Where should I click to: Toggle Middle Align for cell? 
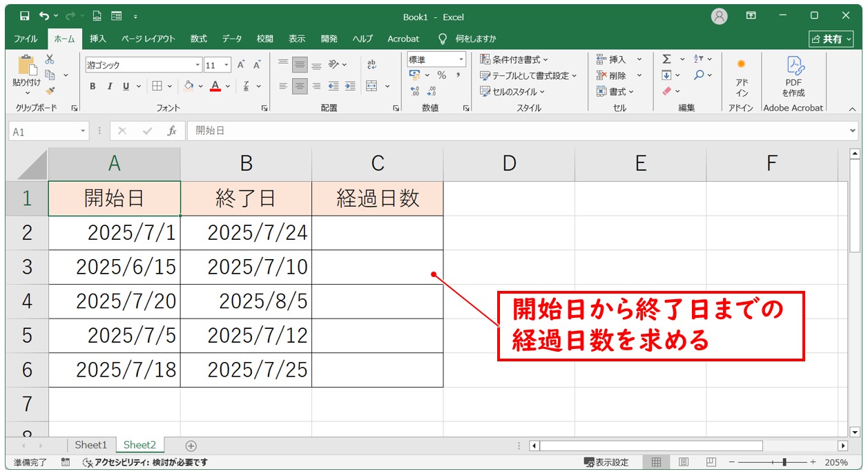[x=300, y=65]
